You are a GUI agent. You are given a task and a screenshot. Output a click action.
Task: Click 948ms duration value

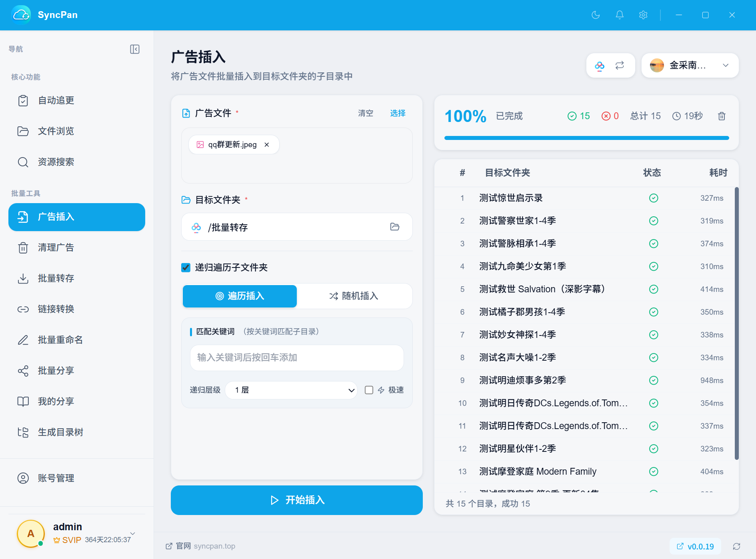(x=712, y=380)
